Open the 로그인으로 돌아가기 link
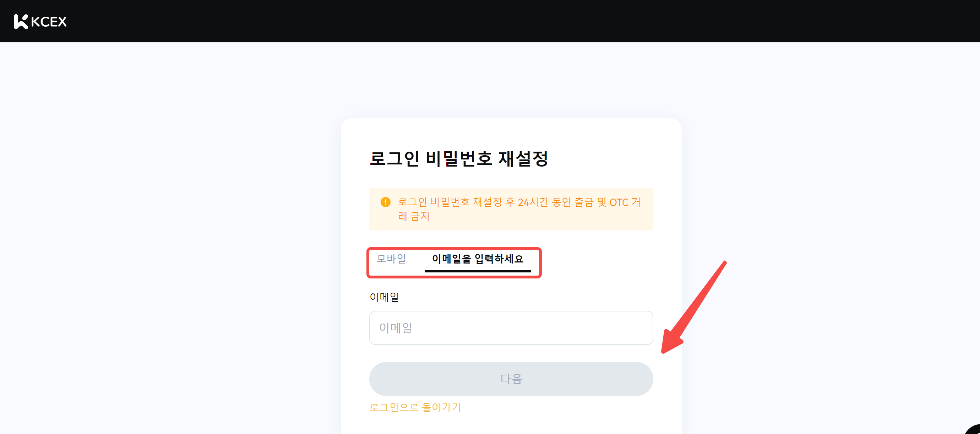Viewport: 980px width, 434px height. pyautogui.click(x=415, y=407)
